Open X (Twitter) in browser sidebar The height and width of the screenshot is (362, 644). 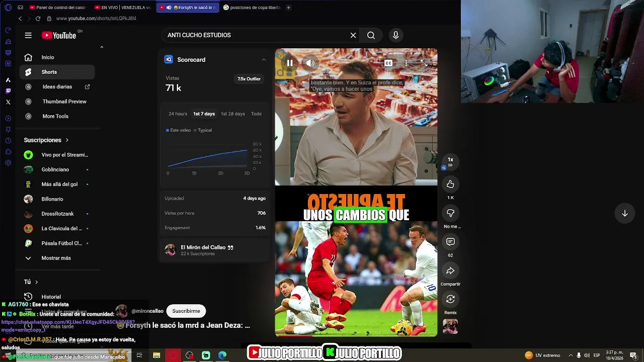pos(8,102)
